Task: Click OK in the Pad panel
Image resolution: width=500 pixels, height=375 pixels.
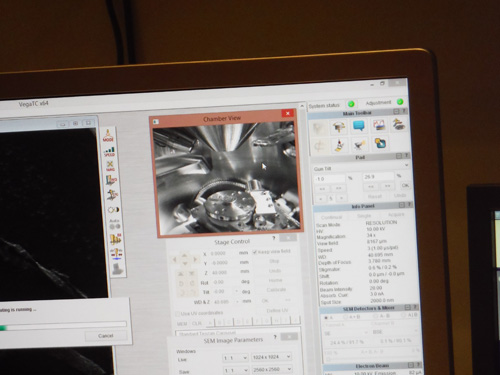Action: click(x=405, y=185)
